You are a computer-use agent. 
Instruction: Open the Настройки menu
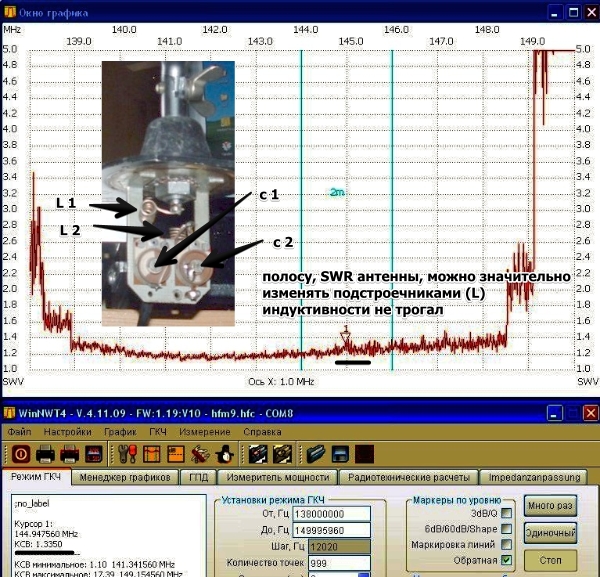pos(68,432)
